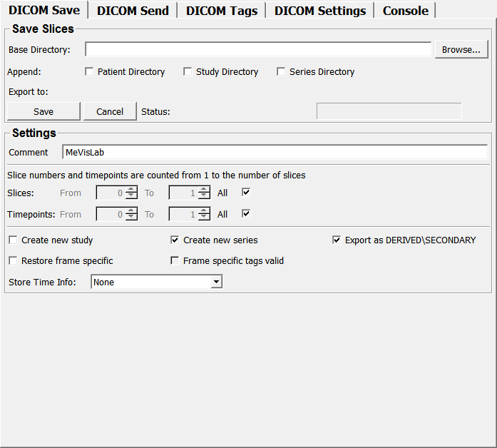Select the Console tab
The image size is (497, 448).
(x=406, y=11)
